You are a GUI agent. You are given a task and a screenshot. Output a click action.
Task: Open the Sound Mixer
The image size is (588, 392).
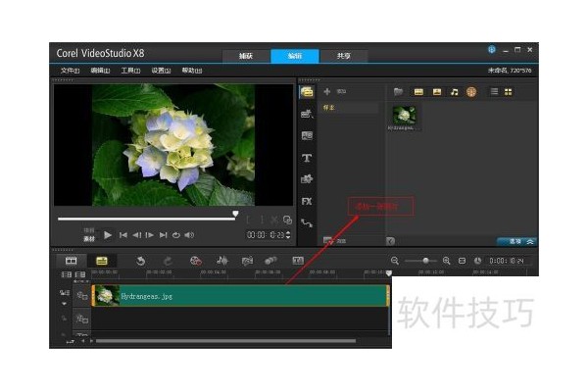coord(222,261)
